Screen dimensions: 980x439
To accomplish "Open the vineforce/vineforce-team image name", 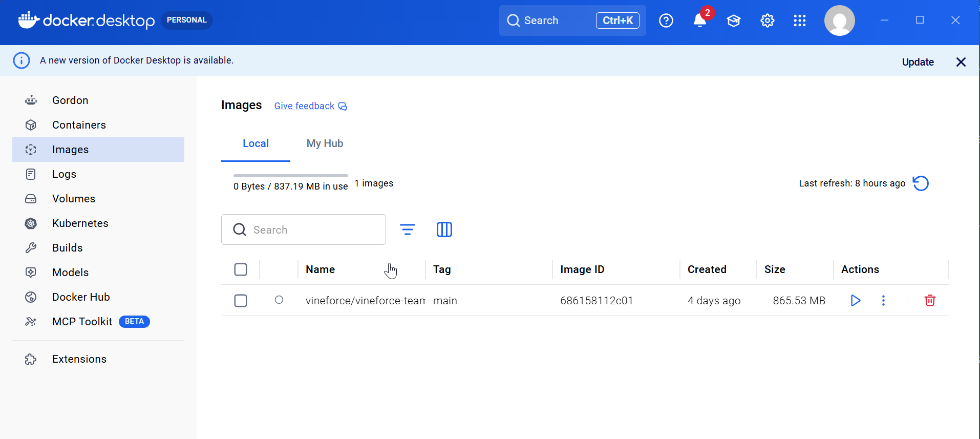I will [x=365, y=301].
